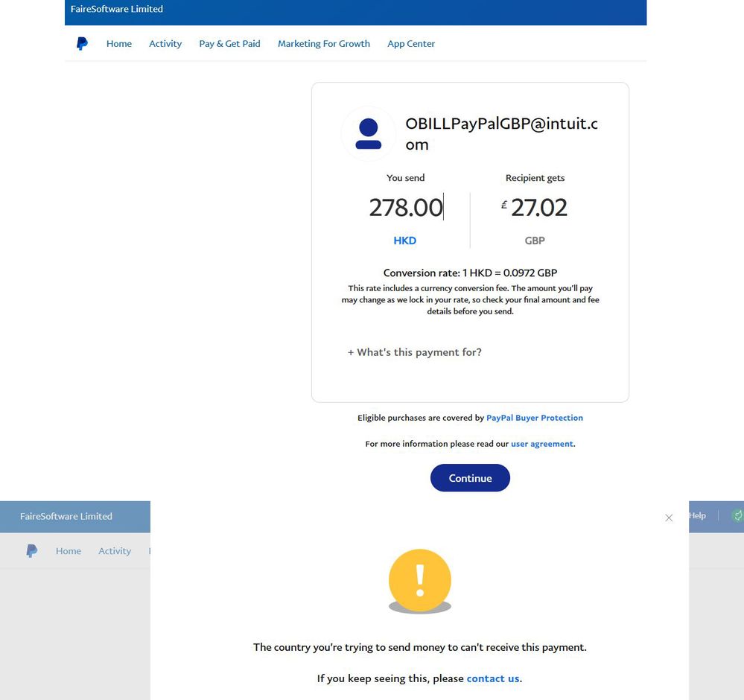Click dimmed Activity link behind dialog
Image resolution: width=744 pixels, height=700 pixels.
(115, 551)
